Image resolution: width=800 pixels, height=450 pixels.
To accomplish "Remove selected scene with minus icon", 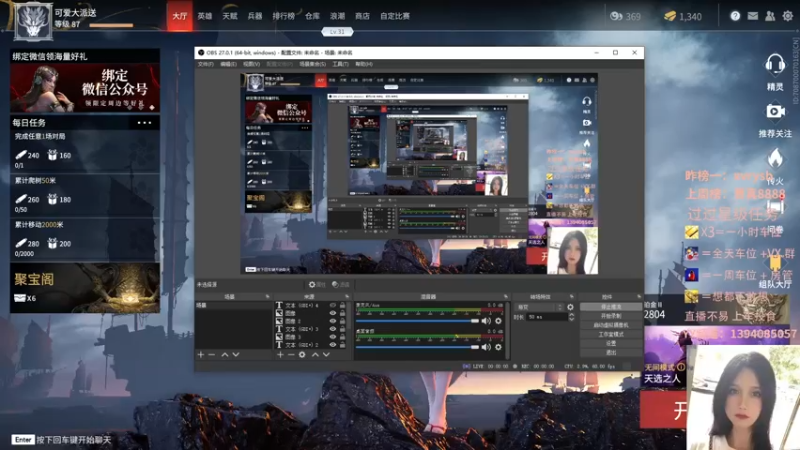I will [x=212, y=355].
